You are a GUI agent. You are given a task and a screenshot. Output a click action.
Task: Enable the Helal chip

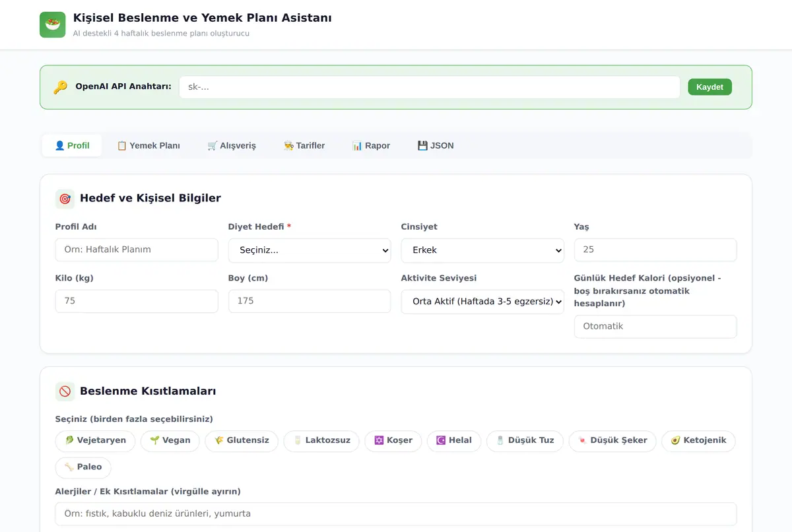click(454, 441)
